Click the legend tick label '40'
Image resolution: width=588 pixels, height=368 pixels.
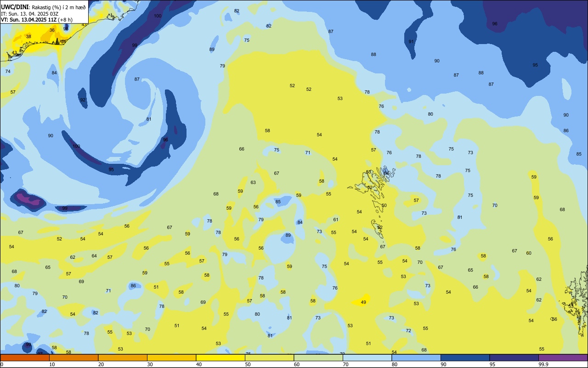pos(199,364)
